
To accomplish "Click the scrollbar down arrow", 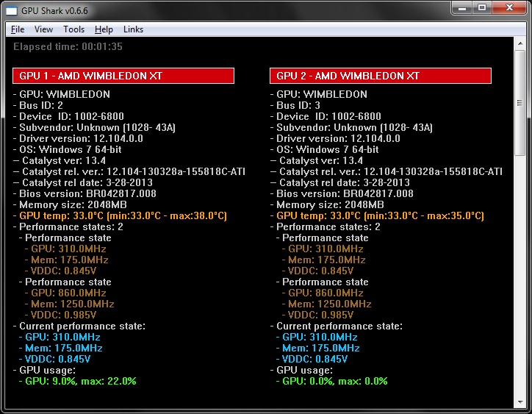I will (520, 402).
